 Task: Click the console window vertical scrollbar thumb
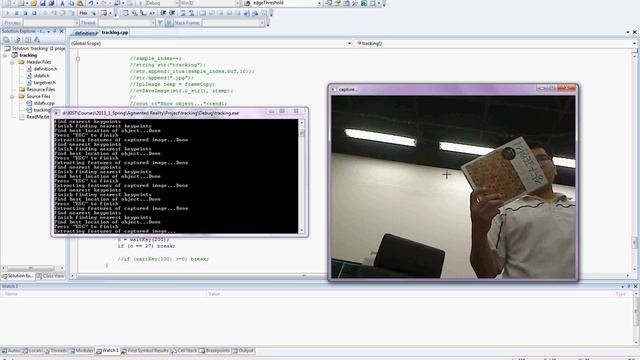click(x=302, y=133)
